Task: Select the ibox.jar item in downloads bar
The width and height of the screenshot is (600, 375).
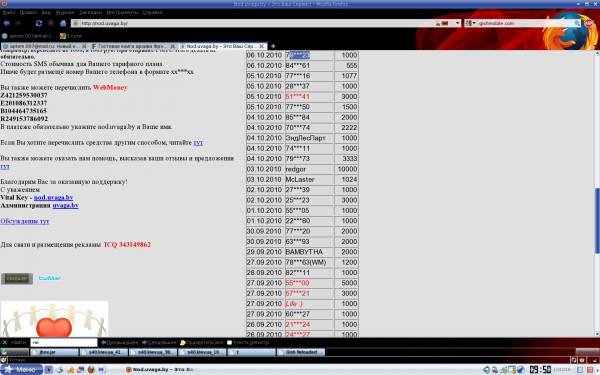Action: point(54,352)
